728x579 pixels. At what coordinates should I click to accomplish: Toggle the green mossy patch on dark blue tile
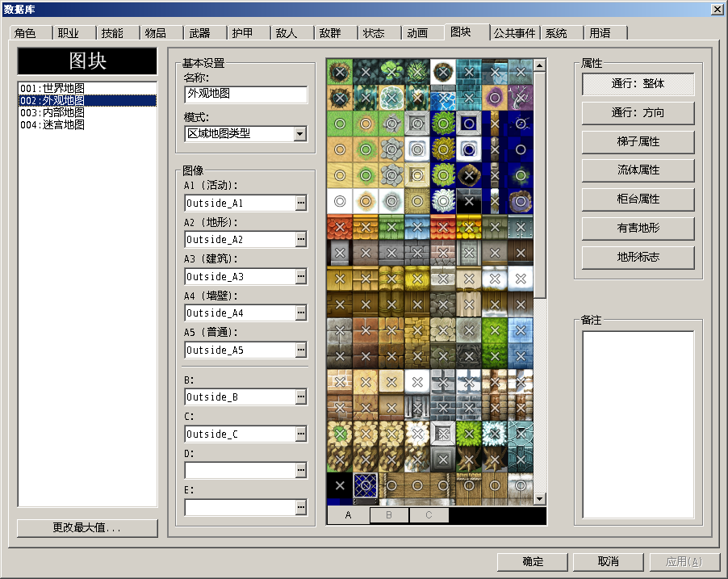click(521, 176)
